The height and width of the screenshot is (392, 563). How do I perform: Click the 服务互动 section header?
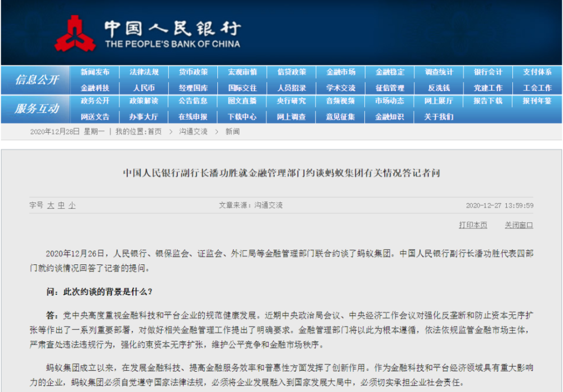(x=37, y=109)
